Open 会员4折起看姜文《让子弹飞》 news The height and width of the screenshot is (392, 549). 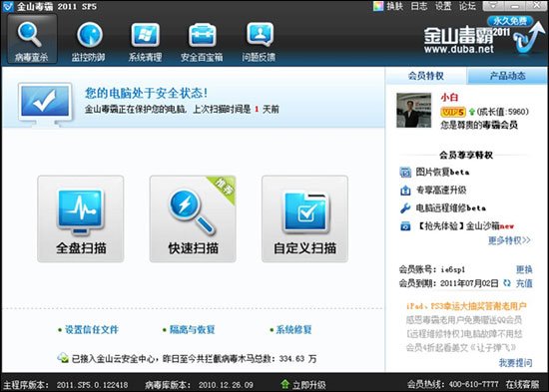(461, 348)
